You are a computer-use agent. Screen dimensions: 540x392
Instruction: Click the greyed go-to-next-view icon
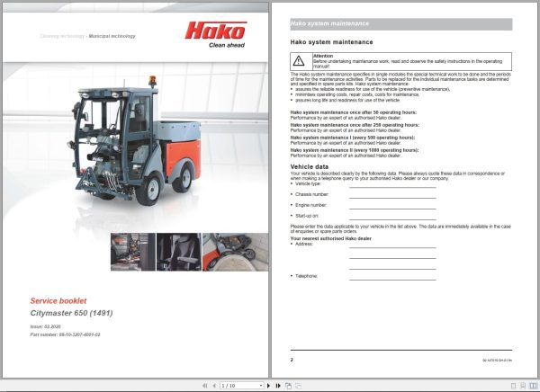click(x=298, y=386)
